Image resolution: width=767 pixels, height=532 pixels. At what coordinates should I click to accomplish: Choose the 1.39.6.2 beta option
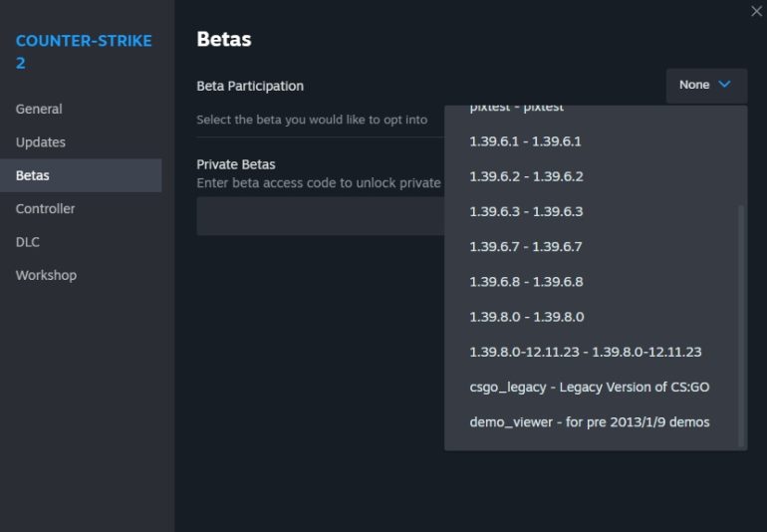point(526,176)
